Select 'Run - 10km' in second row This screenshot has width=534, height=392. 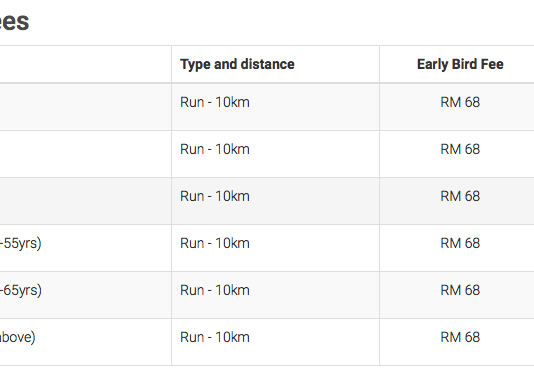point(215,149)
